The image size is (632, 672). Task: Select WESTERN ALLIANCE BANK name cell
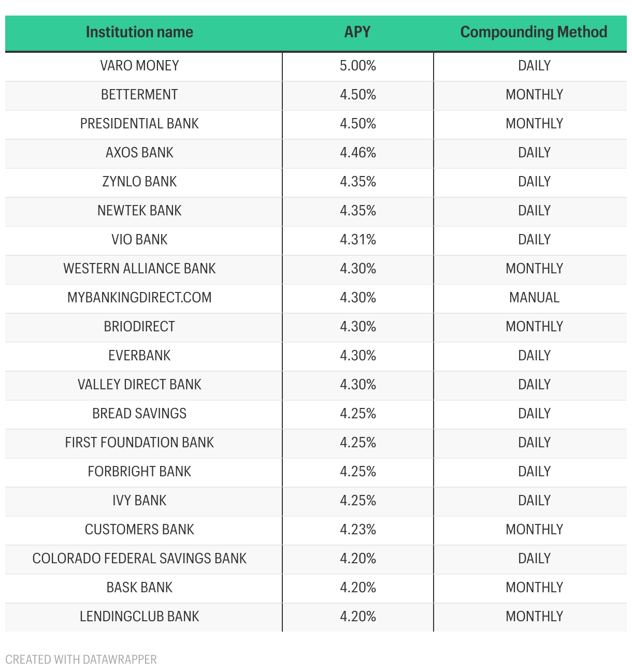139,269
